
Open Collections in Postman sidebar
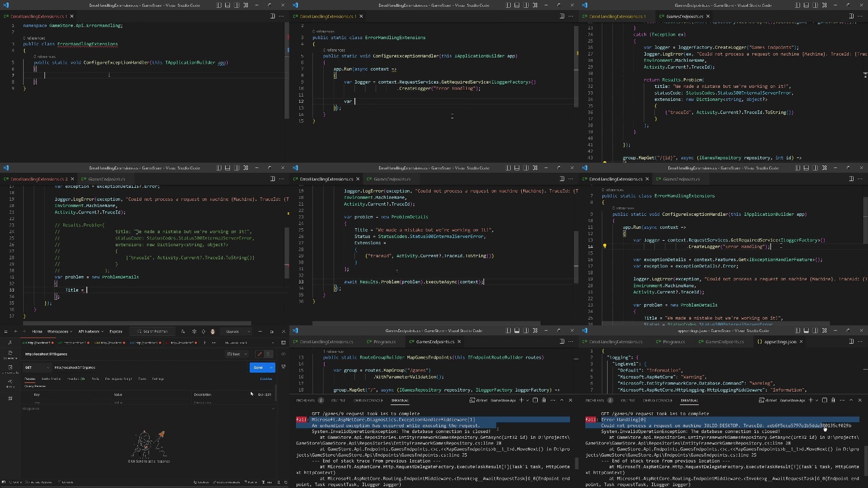[10, 355]
